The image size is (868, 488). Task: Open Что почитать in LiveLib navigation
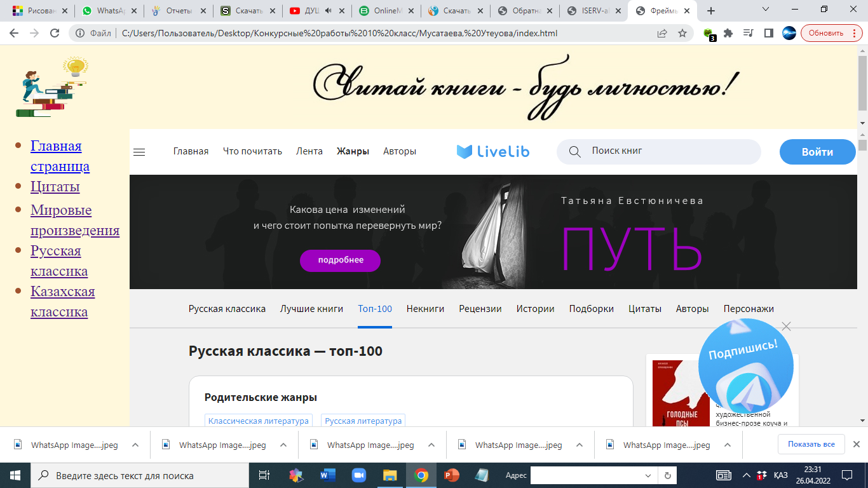pos(252,151)
